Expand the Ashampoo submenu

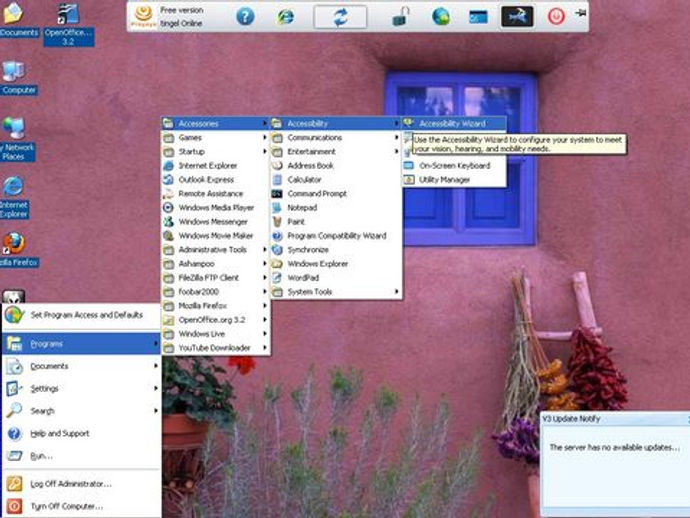tap(215, 264)
